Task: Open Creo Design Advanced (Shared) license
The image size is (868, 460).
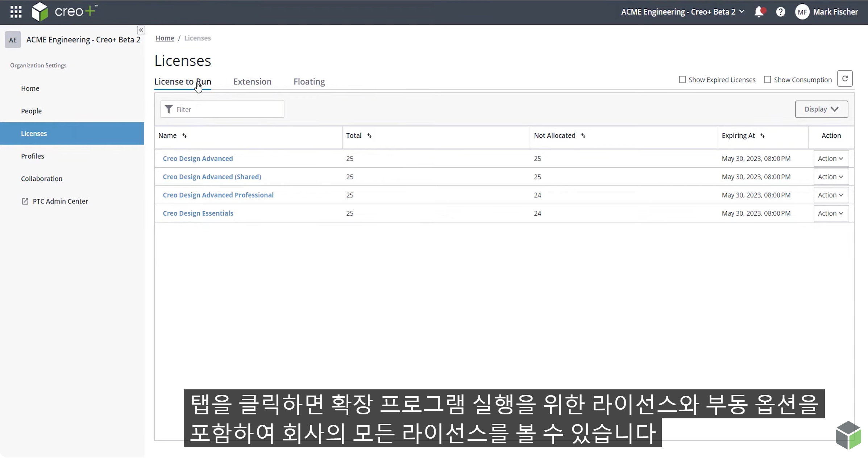Action: 212,177
